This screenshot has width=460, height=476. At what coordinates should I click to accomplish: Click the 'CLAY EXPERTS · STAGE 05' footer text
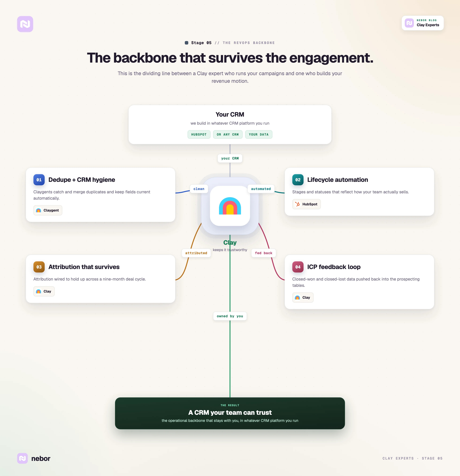412,458
